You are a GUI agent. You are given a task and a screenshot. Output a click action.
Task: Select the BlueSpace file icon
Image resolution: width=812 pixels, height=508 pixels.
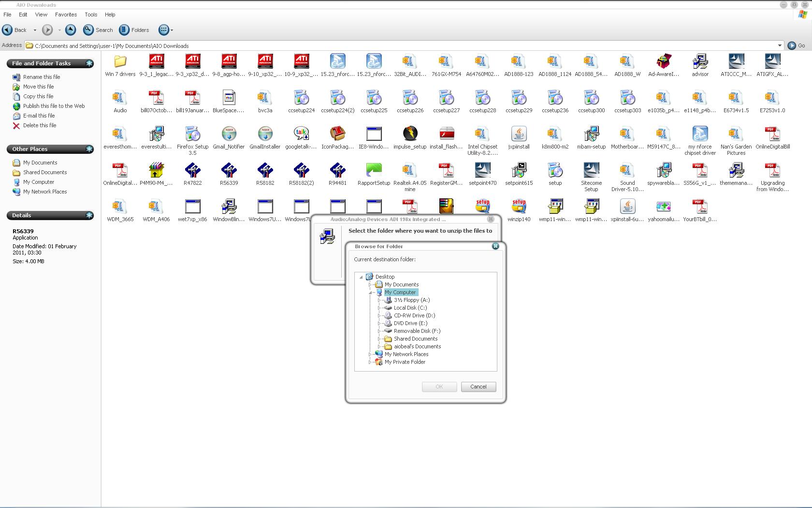pos(229,98)
